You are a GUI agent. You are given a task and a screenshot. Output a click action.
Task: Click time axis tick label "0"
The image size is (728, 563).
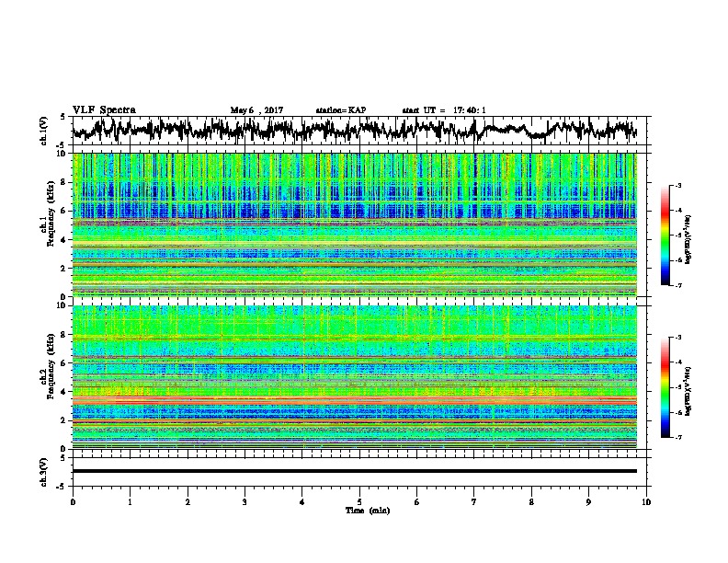click(x=73, y=501)
